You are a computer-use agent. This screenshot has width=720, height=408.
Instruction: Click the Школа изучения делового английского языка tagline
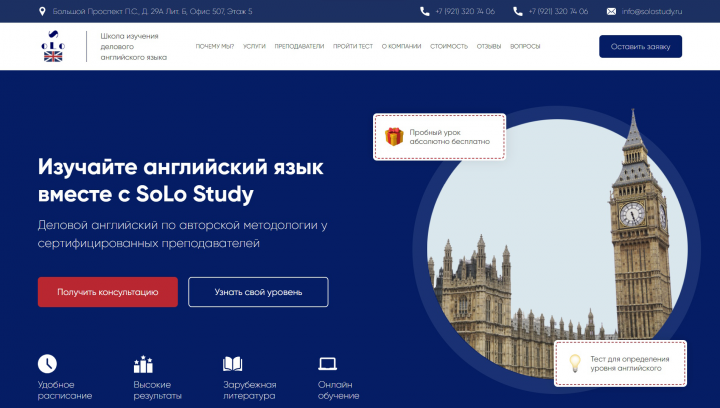tap(134, 46)
